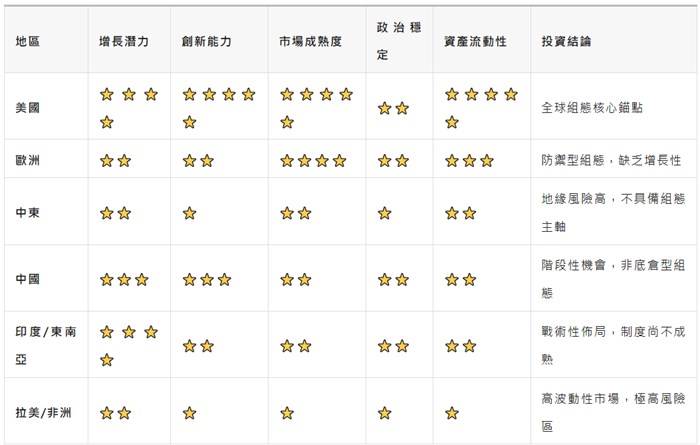
Task: Click the 全球組態核心錨點 conclusion text
Action: pos(591,107)
